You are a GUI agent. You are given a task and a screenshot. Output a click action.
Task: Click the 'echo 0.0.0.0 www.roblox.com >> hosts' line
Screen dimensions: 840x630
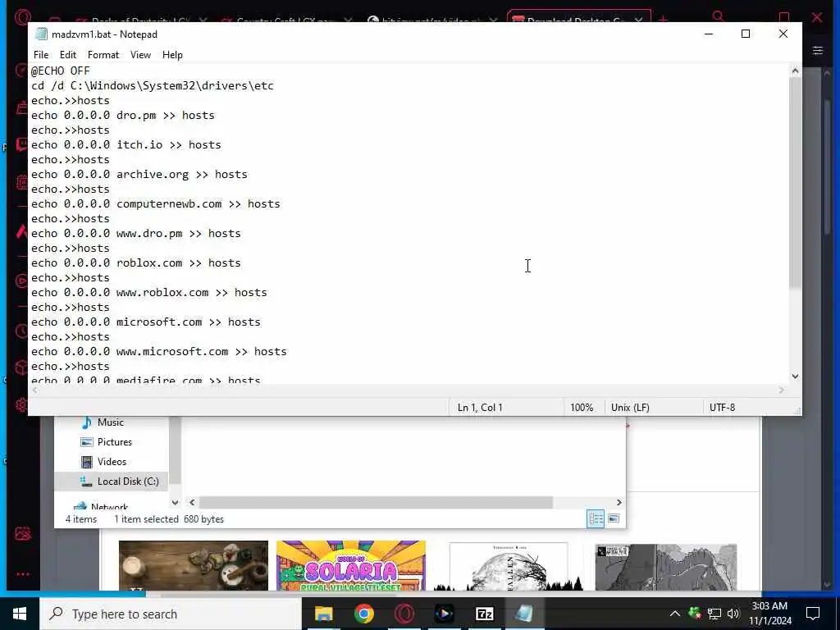(149, 292)
